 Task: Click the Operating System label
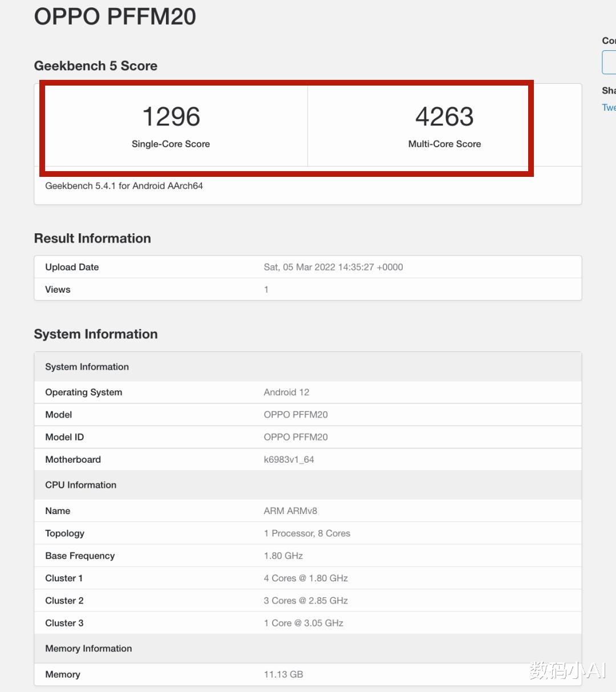(84, 392)
